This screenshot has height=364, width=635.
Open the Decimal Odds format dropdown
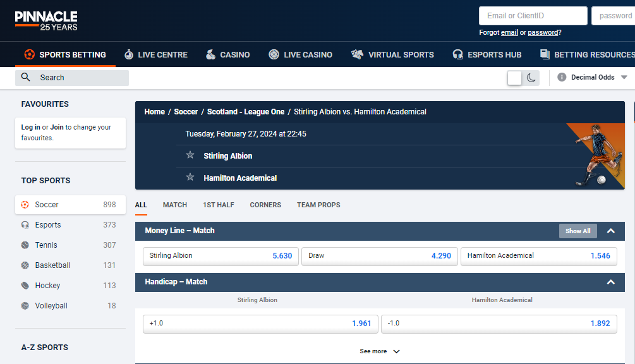click(598, 77)
